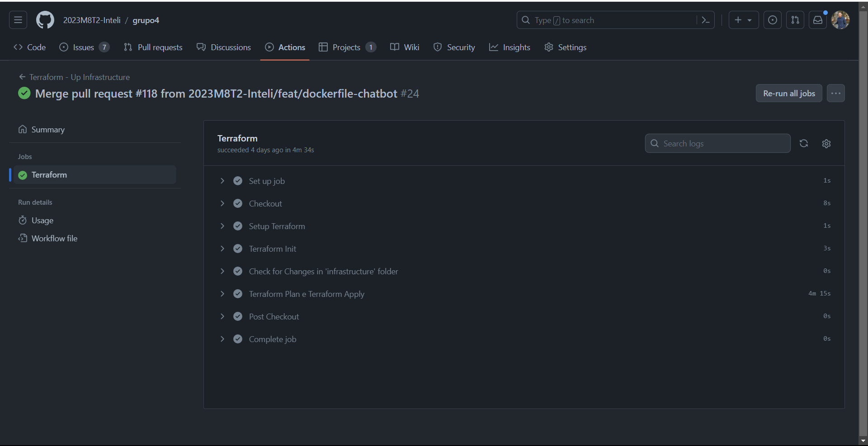Click the green run status icon beside title
Image resolution: width=868 pixels, height=446 pixels.
[x=24, y=93]
